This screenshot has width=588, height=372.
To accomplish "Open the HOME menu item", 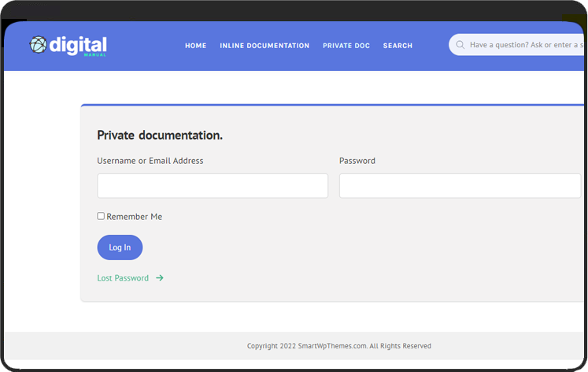I will (195, 46).
